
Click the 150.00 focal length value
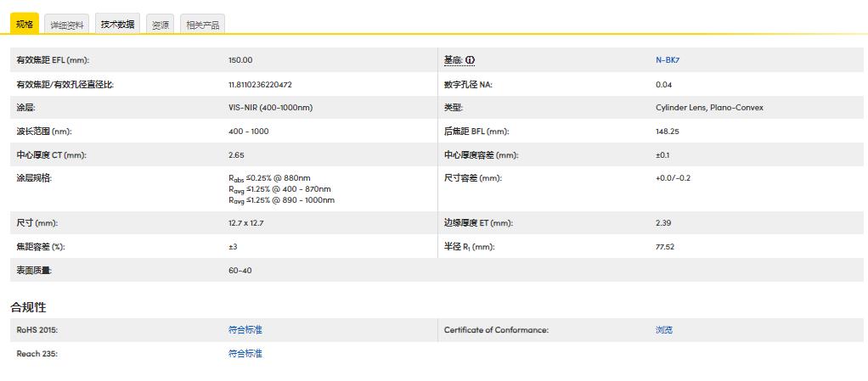tap(240, 60)
